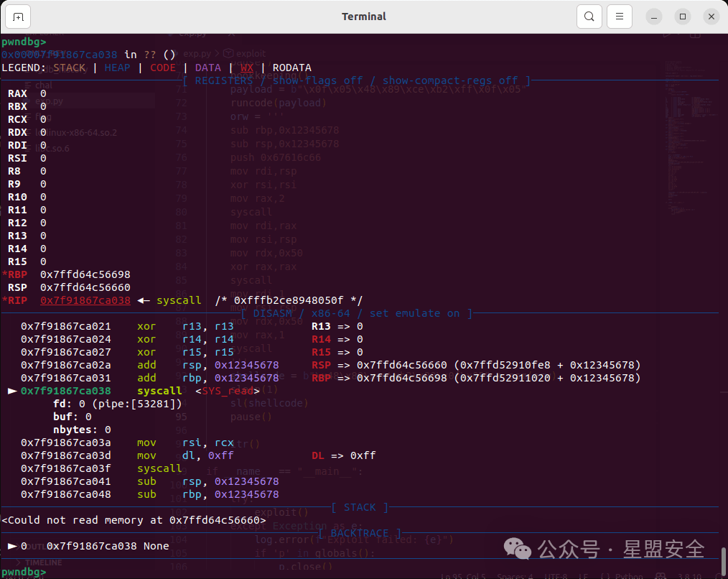The width and height of the screenshot is (728, 579).
Task: Click the WX legend label
Action: point(246,68)
